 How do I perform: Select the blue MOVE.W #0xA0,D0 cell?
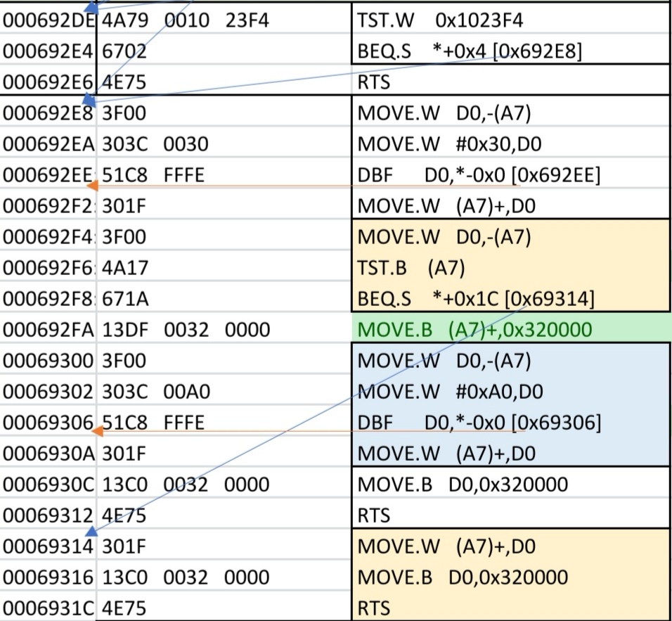pyautogui.click(x=511, y=392)
